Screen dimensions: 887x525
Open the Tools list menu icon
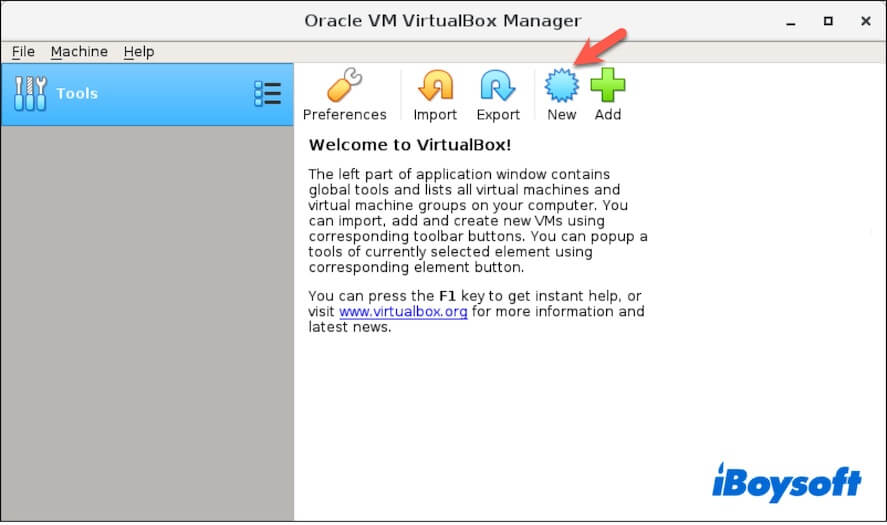(x=268, y=93)
